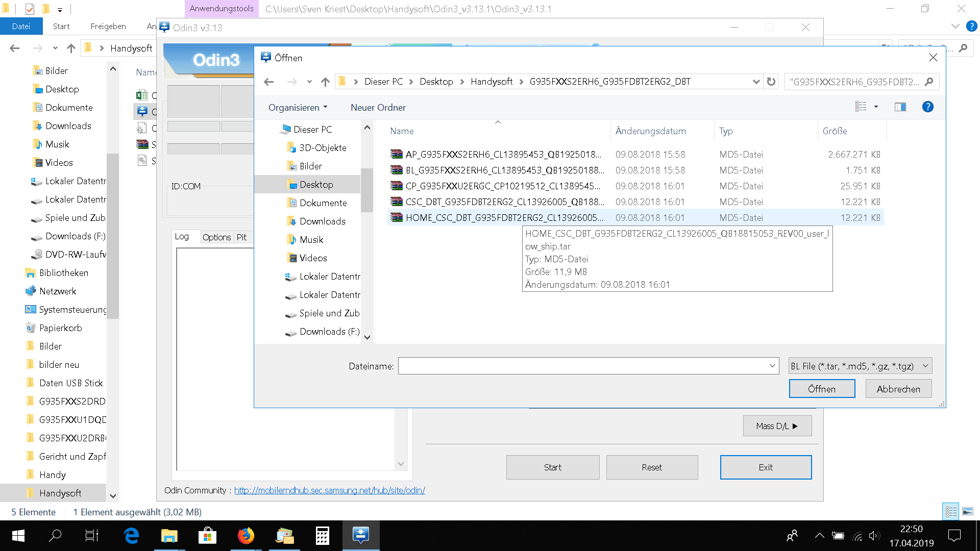Go up in Explorer window navigation
980x551 pixels.
pos(71,48)
